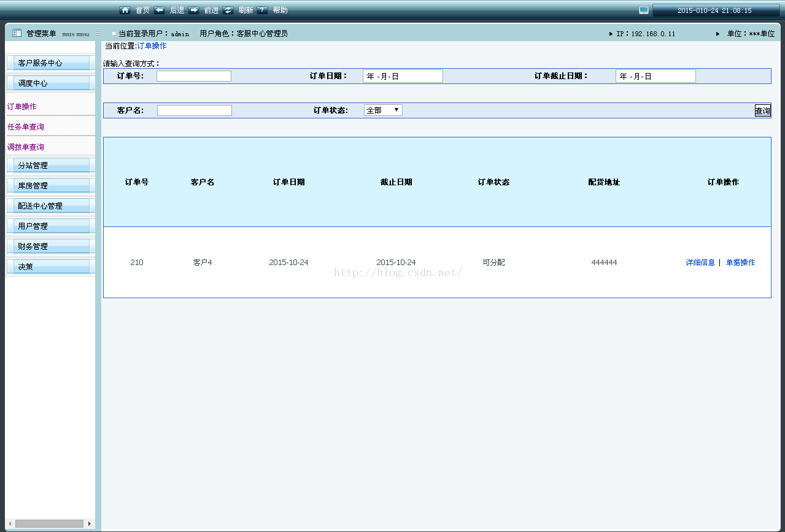Click the refresh (刷新) icon
The image size is (785, 532).
(x=228, y=10)
